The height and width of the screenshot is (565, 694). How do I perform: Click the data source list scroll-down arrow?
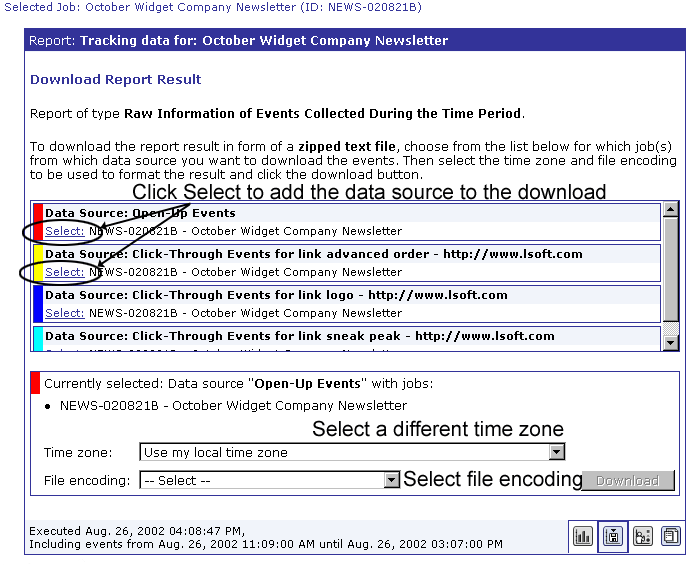671,342
